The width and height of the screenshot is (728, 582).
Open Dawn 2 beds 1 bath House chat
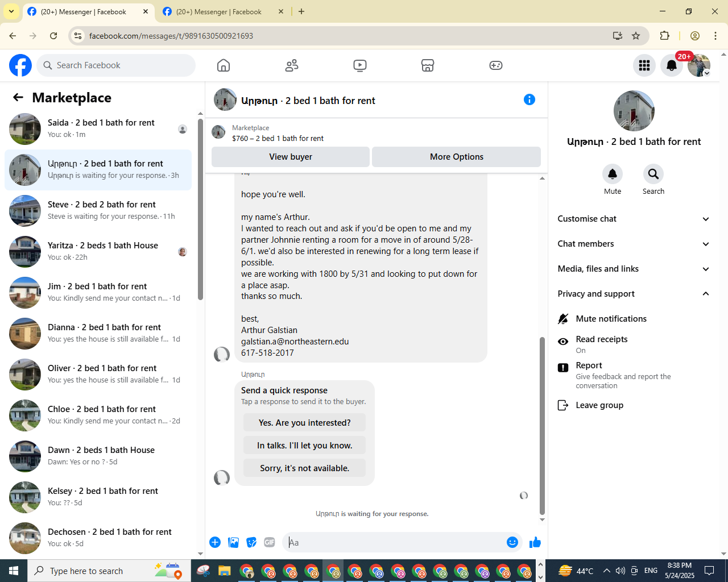[98, 456]
